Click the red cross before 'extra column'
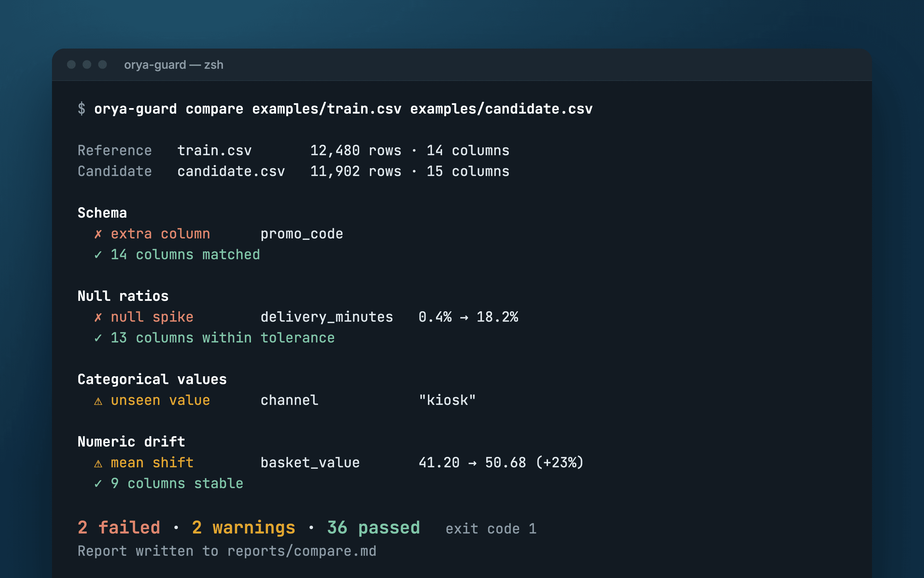 click(x=98, y=234)
